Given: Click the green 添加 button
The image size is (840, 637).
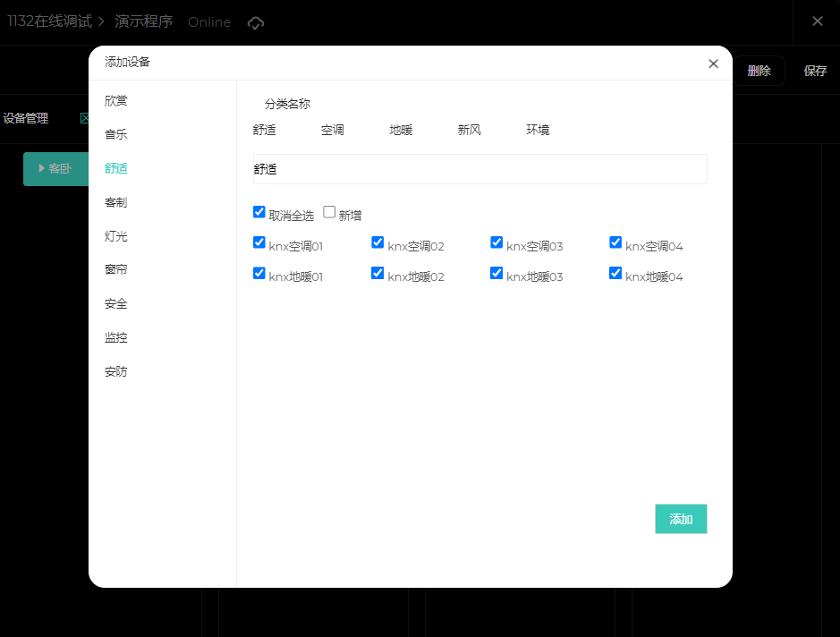Looking at the screenshot, I should tap(681, 519).
